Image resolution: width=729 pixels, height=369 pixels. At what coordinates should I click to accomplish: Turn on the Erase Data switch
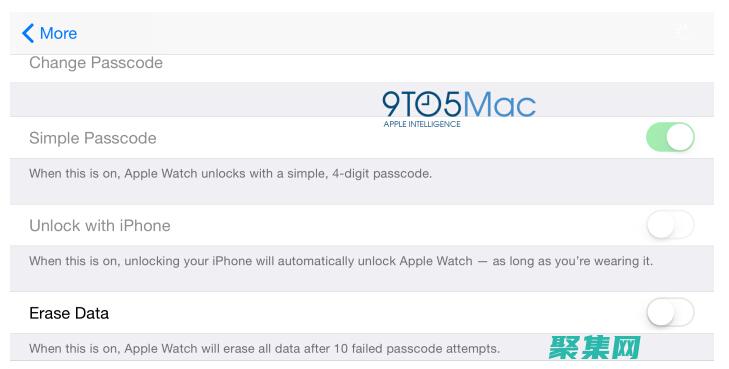[670, 312]
